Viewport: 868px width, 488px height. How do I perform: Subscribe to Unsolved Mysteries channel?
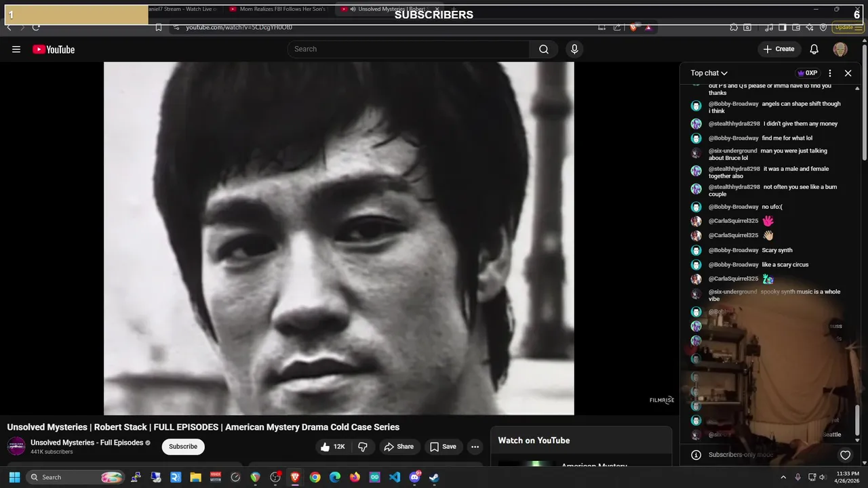click(183, 447)
